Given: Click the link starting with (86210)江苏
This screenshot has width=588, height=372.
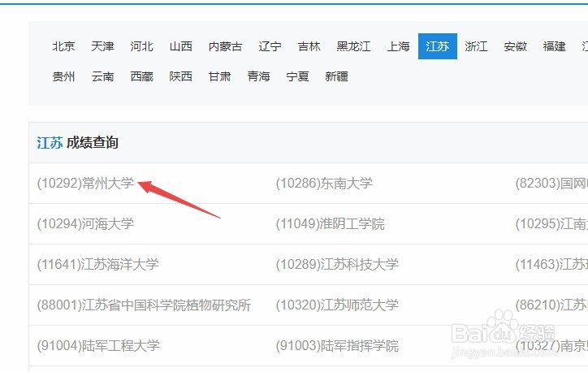Looking at the screenshot, I should click(551, 305).
